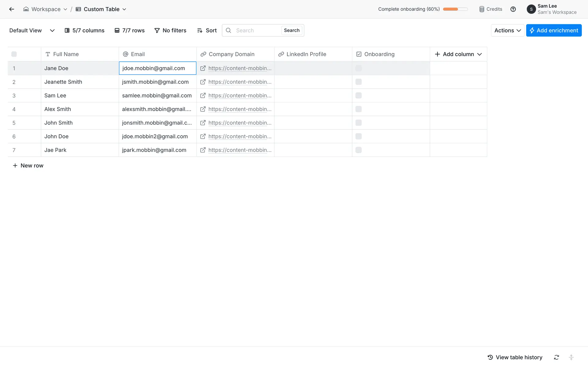Open the Workspace breadcrumb menu
Screen dimensions: 588x368
point(45,9)
